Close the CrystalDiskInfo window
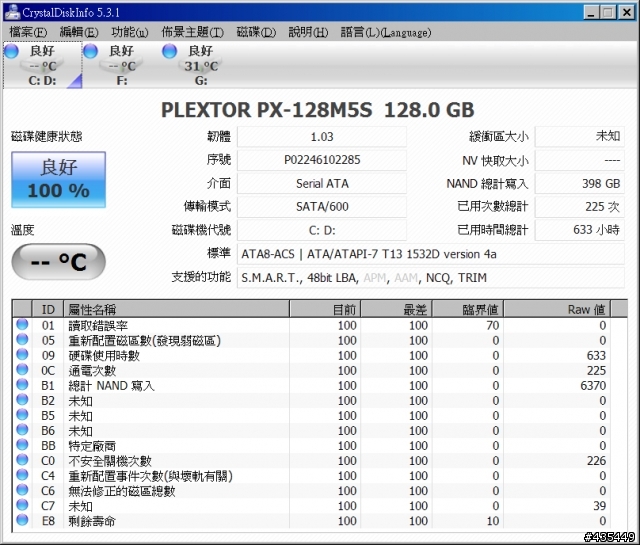The height and width of the screenshot is (545, 640). coord(627,12)
